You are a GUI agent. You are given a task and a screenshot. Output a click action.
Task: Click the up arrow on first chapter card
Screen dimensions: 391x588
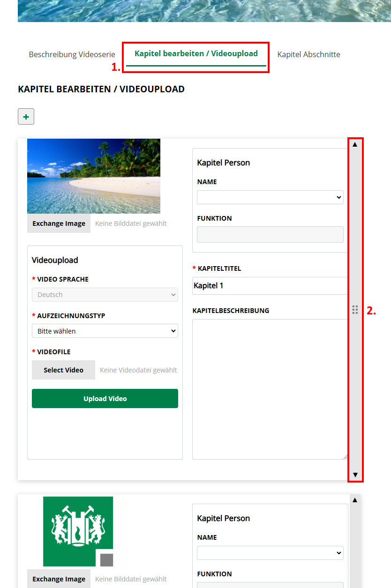point(355,144)
